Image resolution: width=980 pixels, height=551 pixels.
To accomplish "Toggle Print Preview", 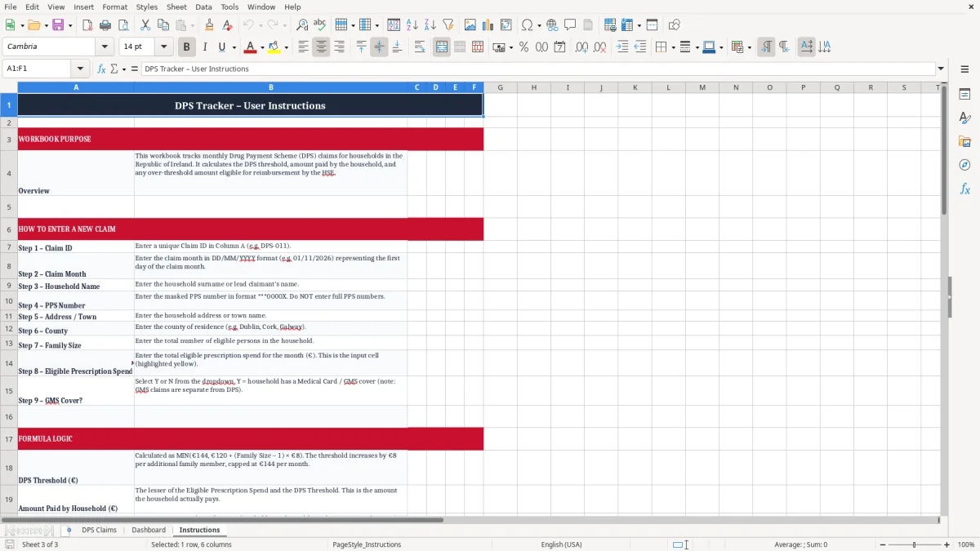I will pyautogui.click(x=122, y=25).
